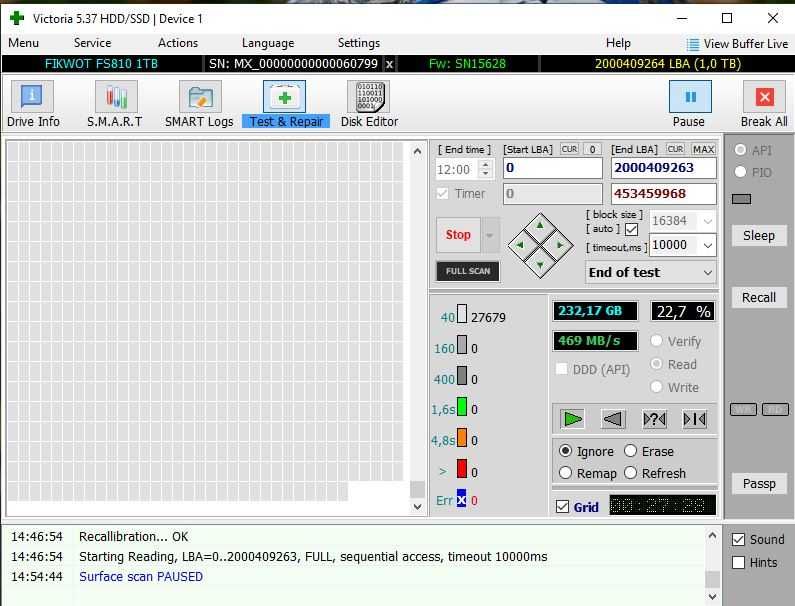Screen dimensions: 795x606
Task: Open the Service menu
Action: pyautogui.click(x=92, y=43)
